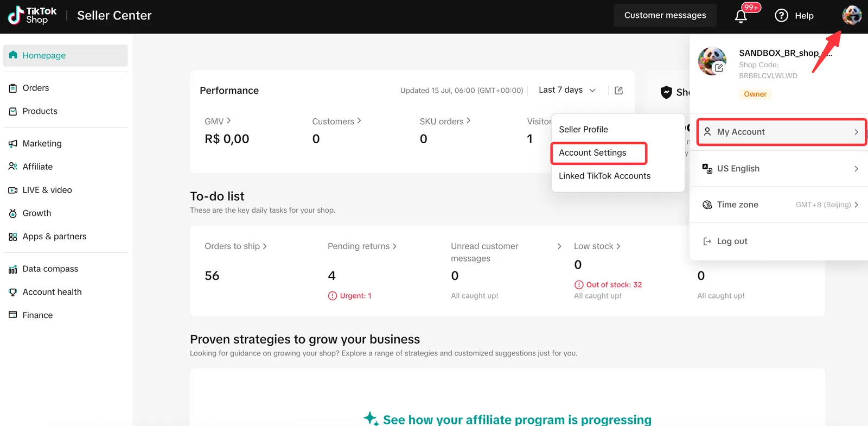Expand the Time zone chevron
868x426 pixels.
[856, 205]
